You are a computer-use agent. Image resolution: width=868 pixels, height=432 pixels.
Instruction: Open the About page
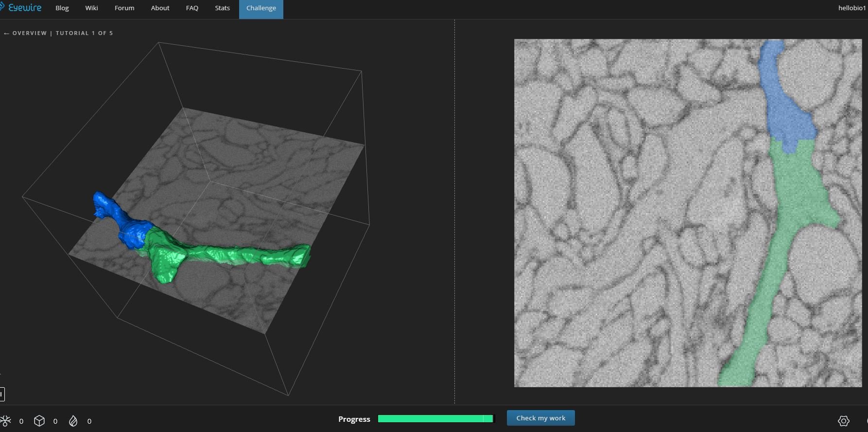(x=160, y=8)
